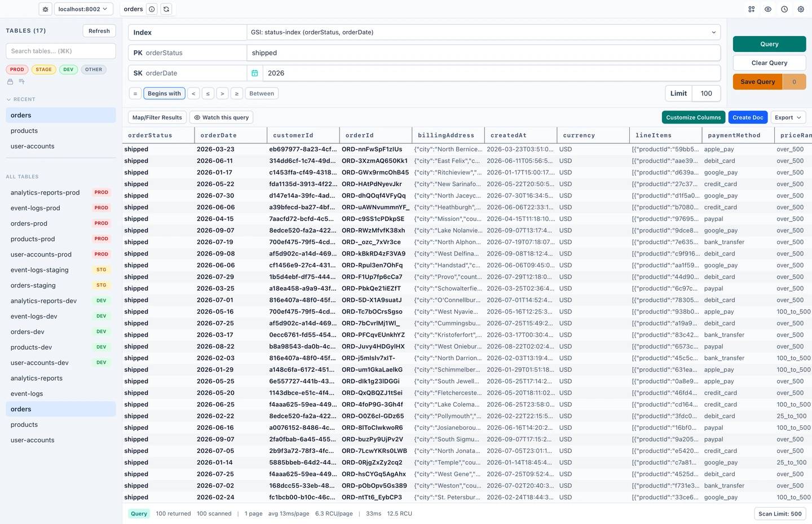The width and height of the screenshot is (812, 524).
Task: Click the orderDate value field showing 2026
Action: (492, 73)
